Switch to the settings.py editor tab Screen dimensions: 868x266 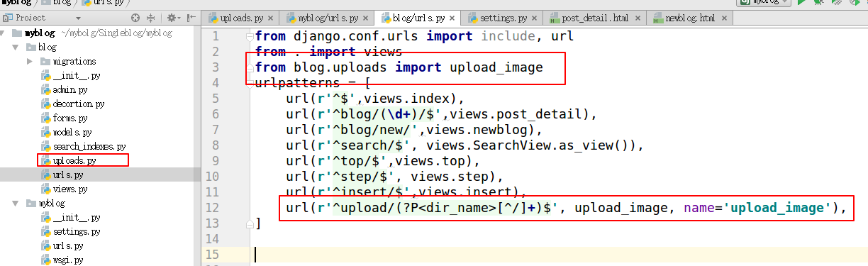[501, 18]
